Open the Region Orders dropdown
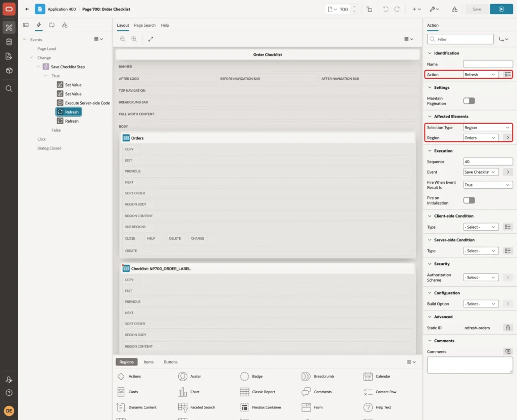 [481, 138]
